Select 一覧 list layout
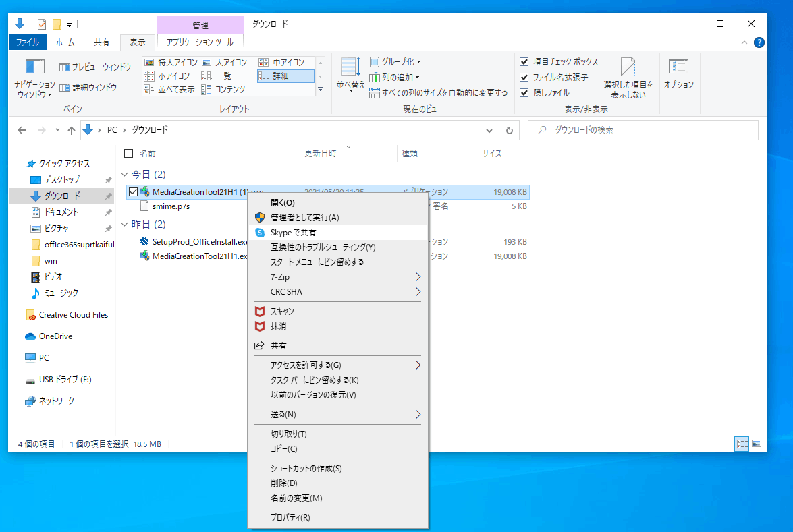Viewport: 793px width, 532px height. 217,76
